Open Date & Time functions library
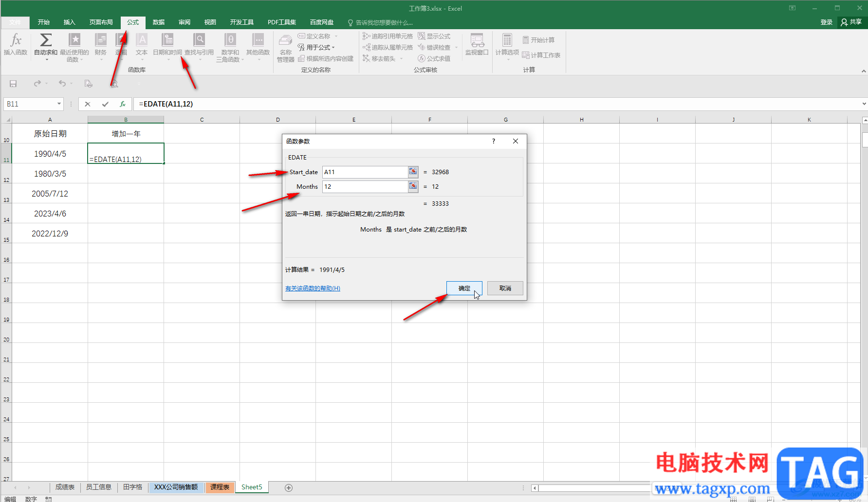868x502 pixels. click(167, 47)
